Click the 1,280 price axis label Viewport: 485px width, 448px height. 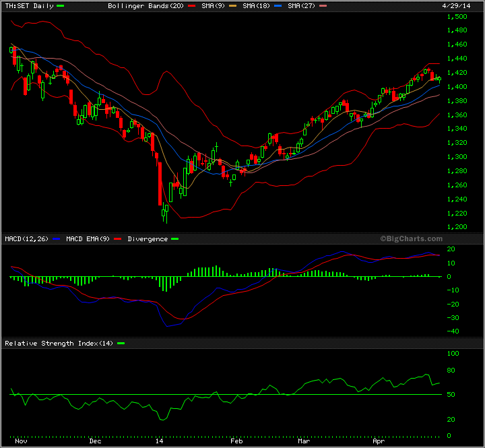[457, 171]
